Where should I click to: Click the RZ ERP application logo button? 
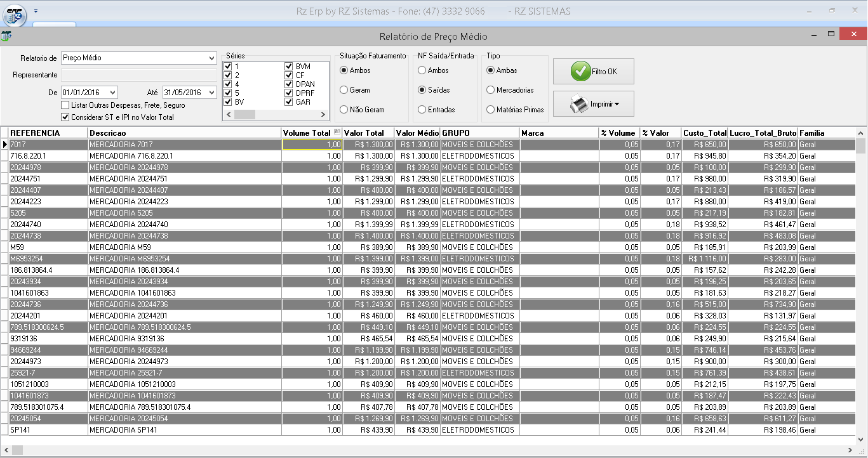[15, 14]
